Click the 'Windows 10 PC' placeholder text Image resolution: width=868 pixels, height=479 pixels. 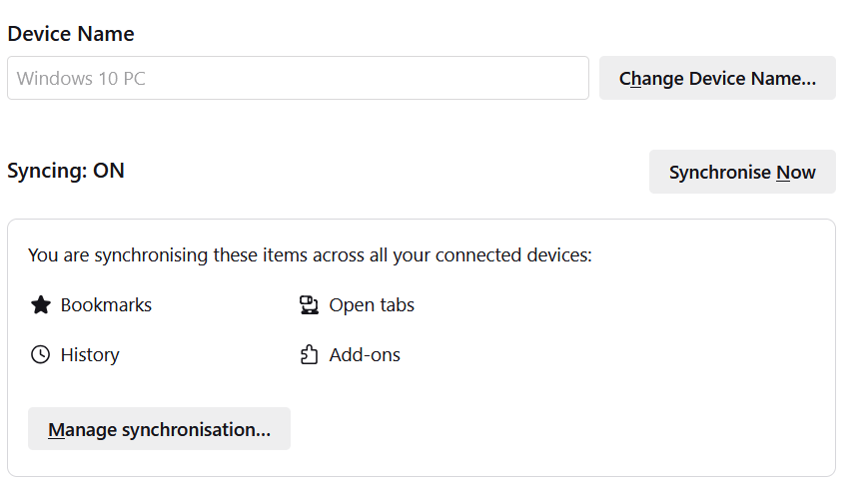pos(81,78)
